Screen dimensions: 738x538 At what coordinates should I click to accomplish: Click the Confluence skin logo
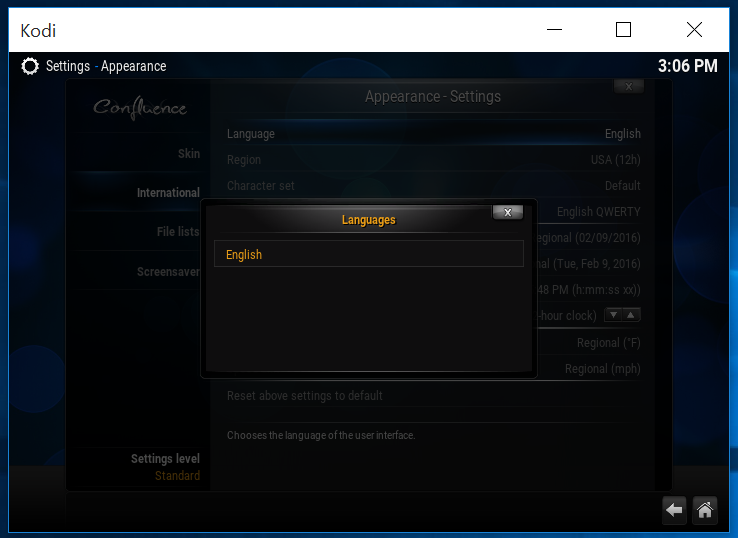coord(140,108)
